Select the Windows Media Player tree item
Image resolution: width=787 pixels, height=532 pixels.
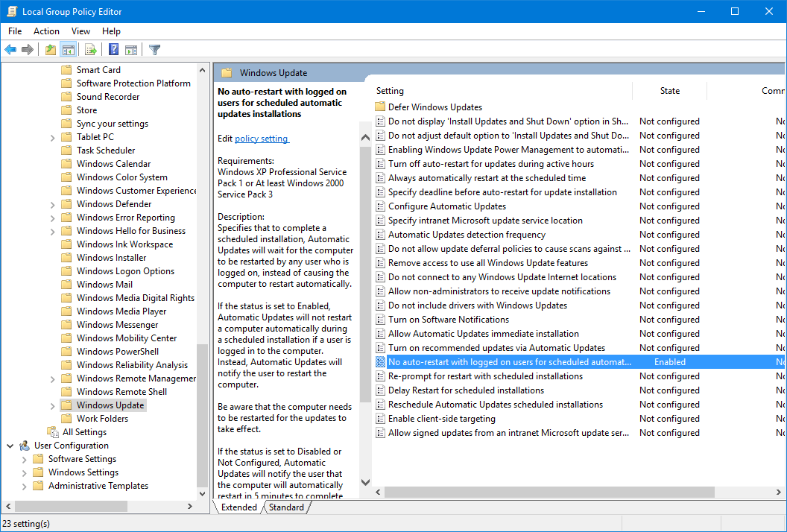(121, 311)
